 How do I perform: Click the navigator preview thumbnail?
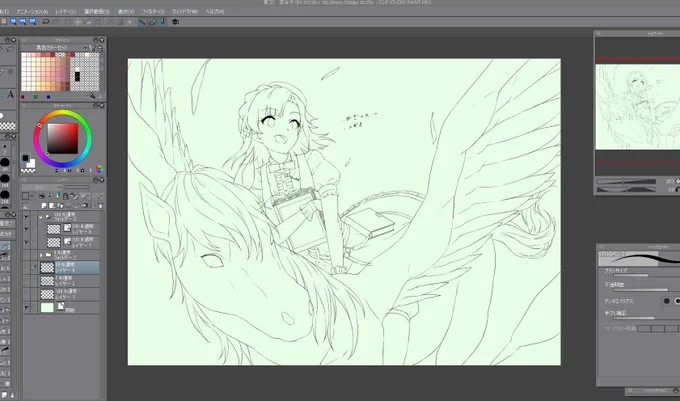point(638,107)
